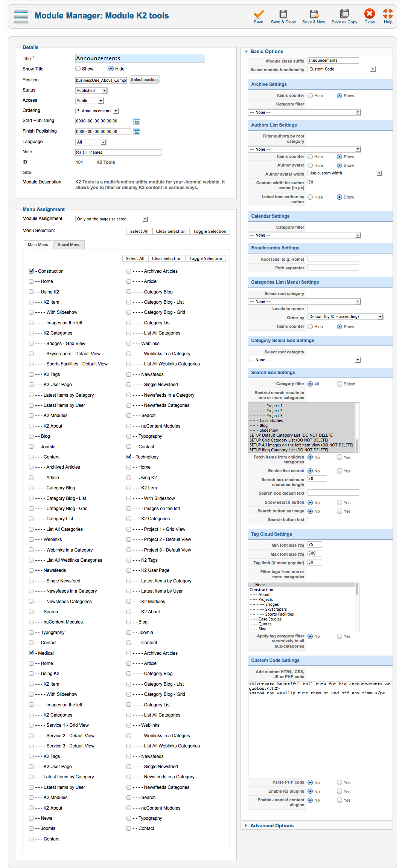Click top Clear Selection button
The image size is (405, 868).
click(x=171, y=231)
